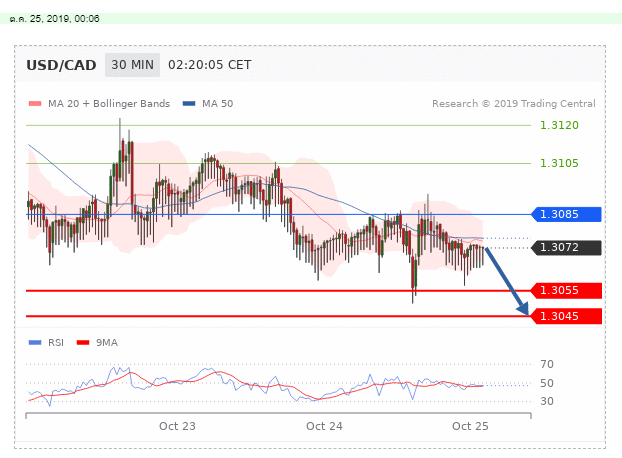Select the USD/CAD pair title

[61, 65]
